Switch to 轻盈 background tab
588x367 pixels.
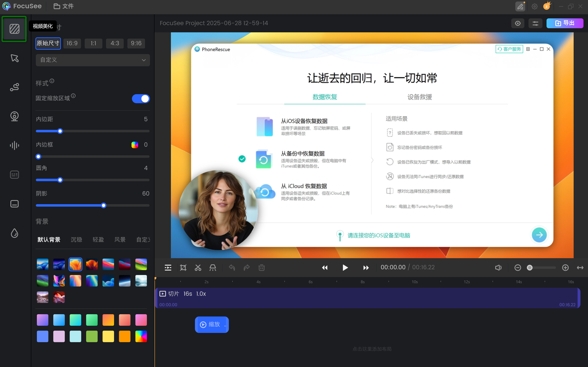[98, 240]
